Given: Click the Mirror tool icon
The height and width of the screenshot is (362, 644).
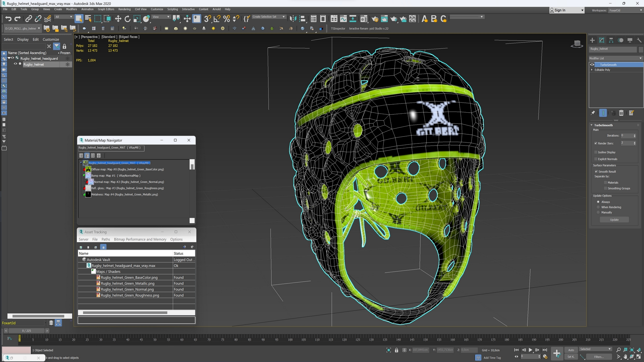Looking at the screenshot, I should (x=293, y=19).
